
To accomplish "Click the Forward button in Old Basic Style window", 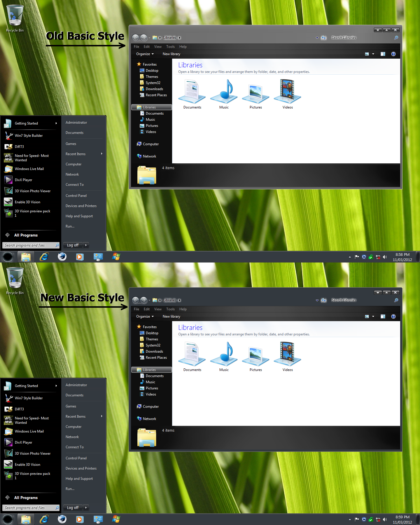I will click(x=144, y=38).
